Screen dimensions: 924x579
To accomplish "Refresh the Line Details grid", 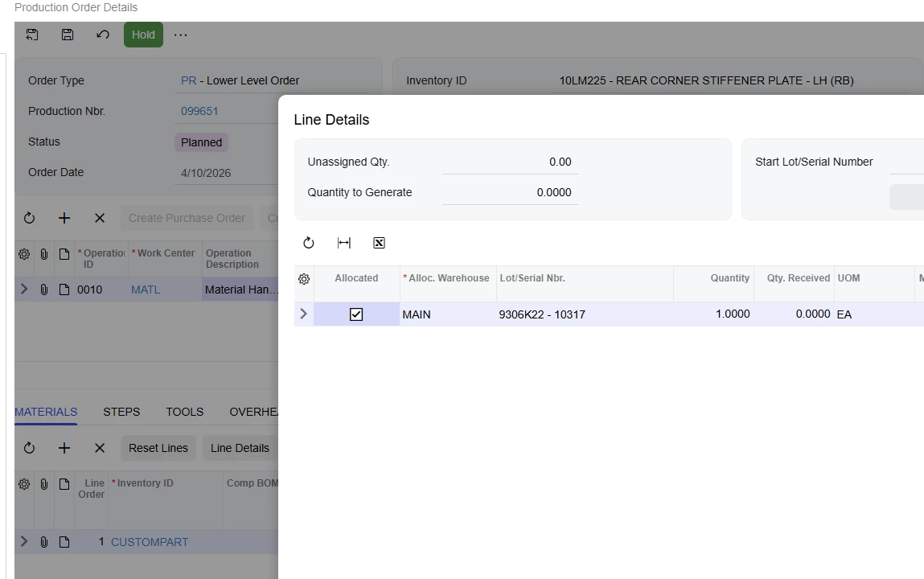I will 309,243.
